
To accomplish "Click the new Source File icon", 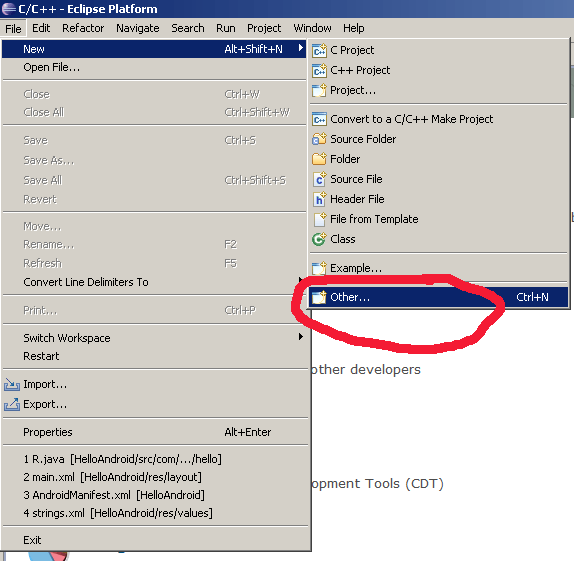I will [319, 179].
